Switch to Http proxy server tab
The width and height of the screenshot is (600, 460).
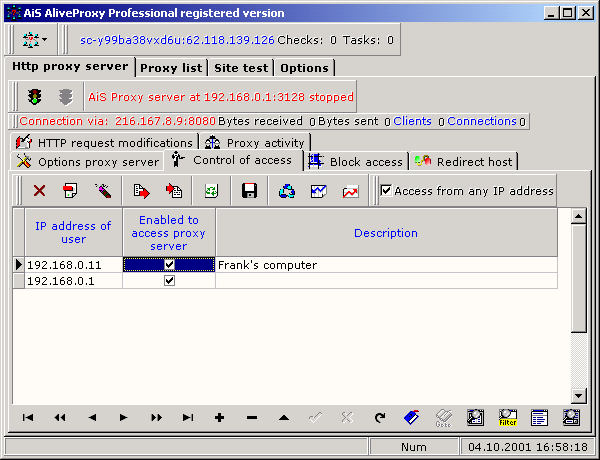pos(70,66)
